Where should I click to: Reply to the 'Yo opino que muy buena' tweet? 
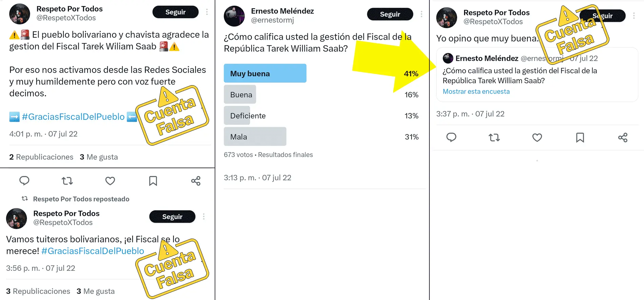[451, 137]
